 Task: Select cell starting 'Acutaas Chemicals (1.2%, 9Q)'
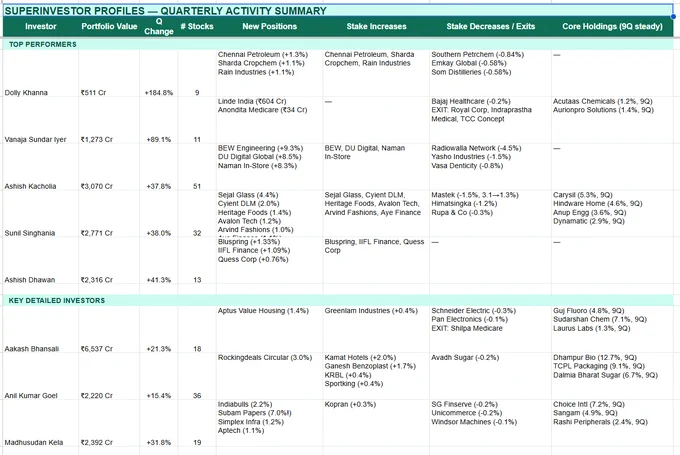[612, 120]
